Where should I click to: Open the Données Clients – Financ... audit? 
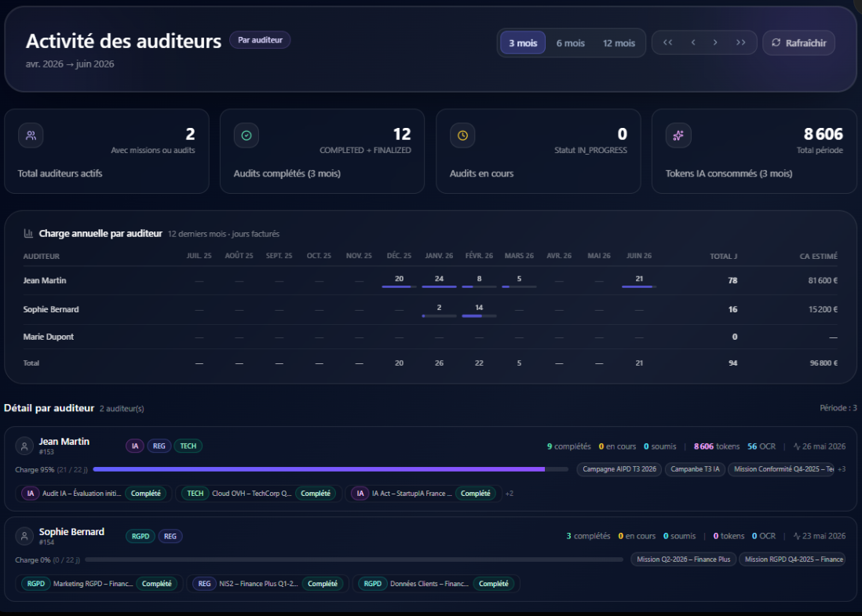click(436, 584)
